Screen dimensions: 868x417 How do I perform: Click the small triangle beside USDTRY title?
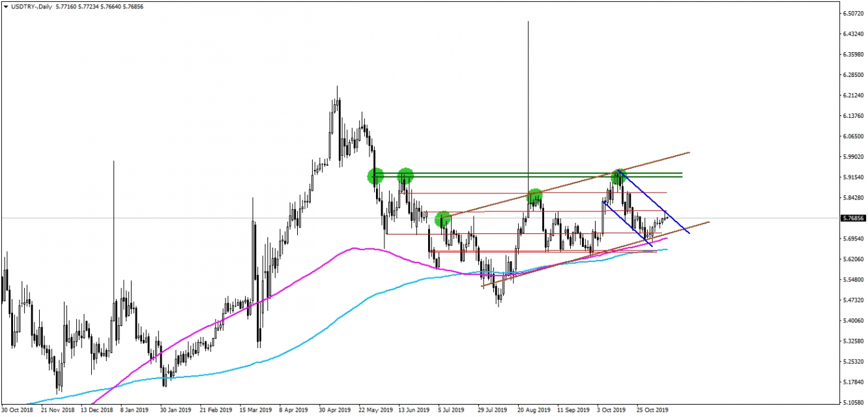click(x=6, y=6)
